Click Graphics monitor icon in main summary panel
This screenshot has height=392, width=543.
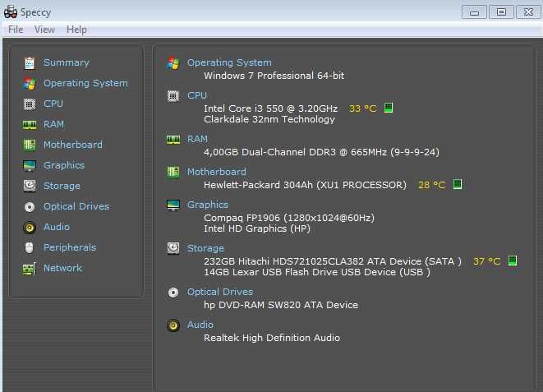tap(173, 205)
